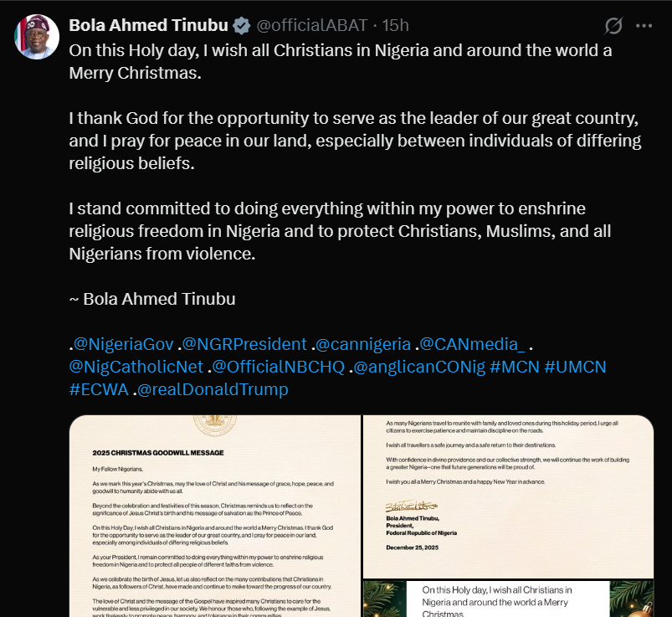Open the @realDonaldTrump mention

click(x=213, y=389)
